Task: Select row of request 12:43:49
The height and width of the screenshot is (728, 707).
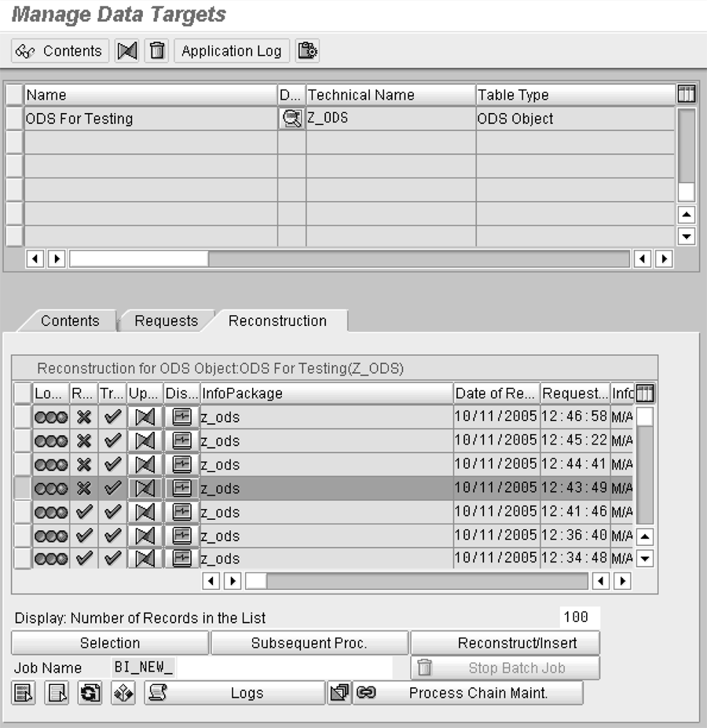Action: click(22, 488)
